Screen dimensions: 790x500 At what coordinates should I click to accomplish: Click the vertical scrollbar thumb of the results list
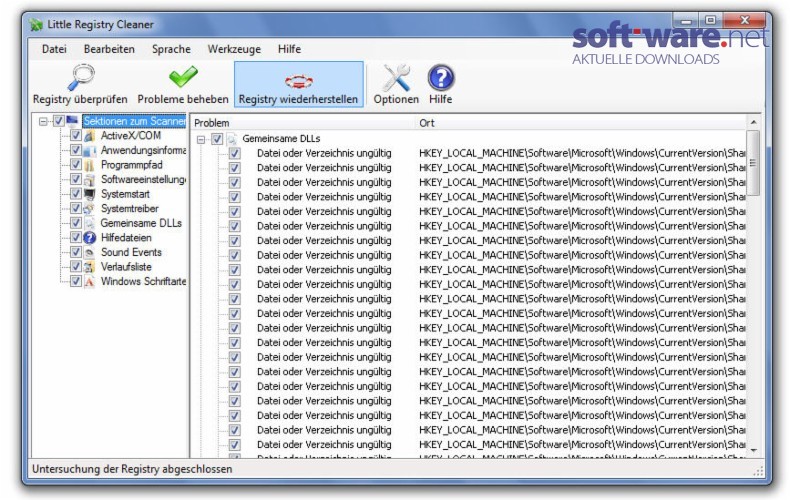click(x=753, y=163)
